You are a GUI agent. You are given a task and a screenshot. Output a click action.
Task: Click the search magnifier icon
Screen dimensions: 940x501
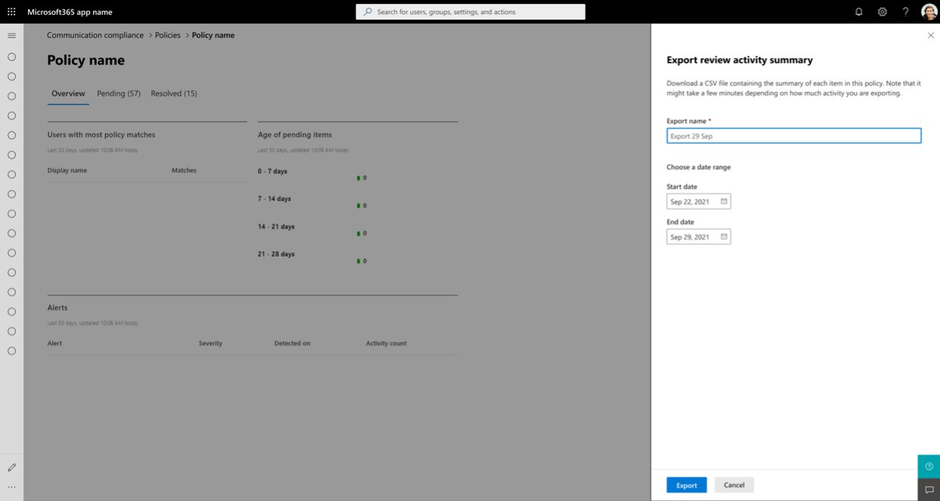[x=367, y=11]
